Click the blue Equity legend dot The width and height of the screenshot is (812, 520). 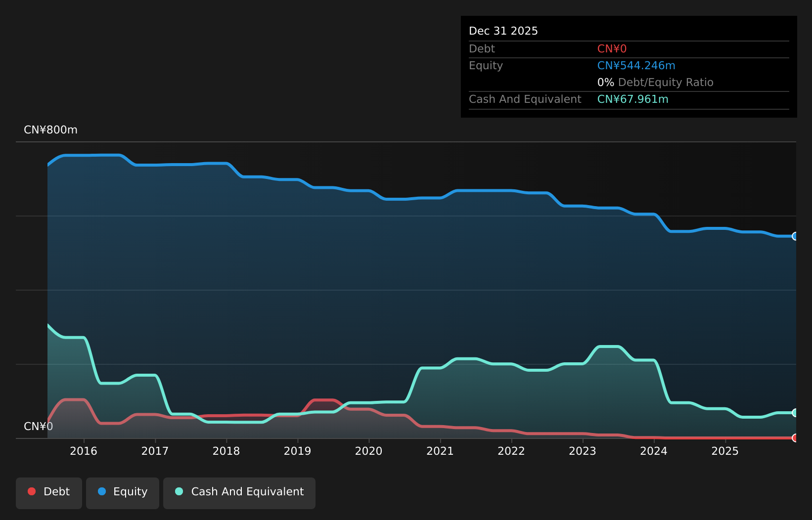click(x=102, y=491)
